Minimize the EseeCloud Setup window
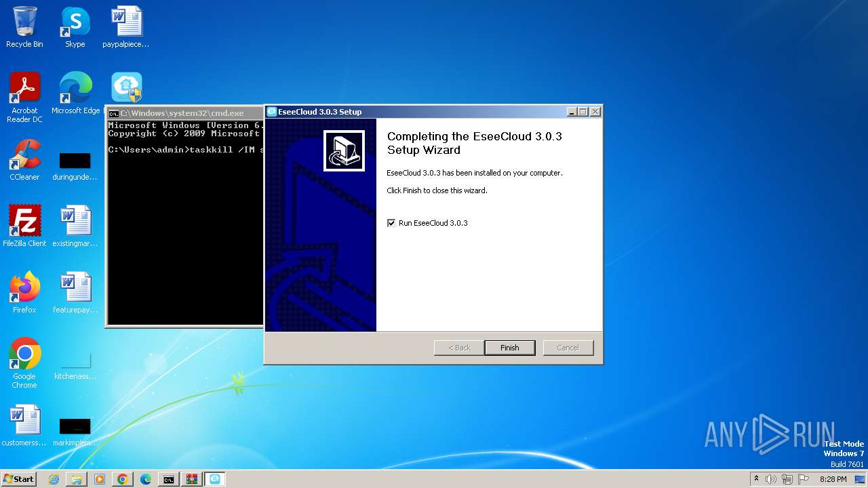The width and height of the screenshot is (868, 488). pyautogui.click(x=572, y=112)
